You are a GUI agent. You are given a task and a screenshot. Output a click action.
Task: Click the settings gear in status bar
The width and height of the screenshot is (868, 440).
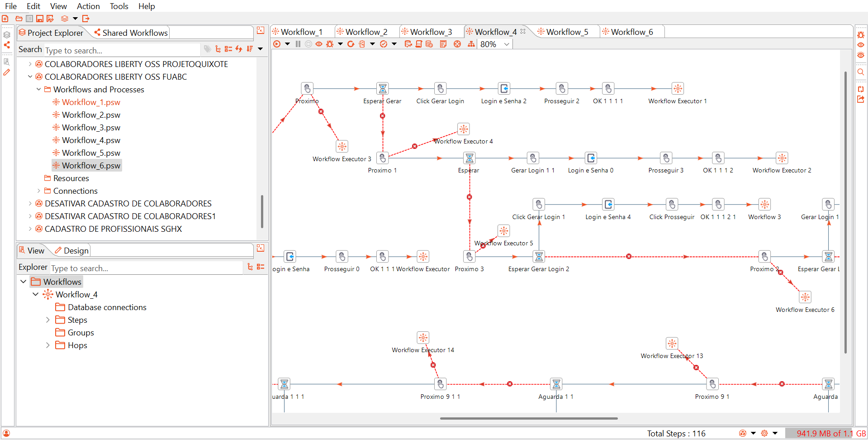(x=764, y=433)
